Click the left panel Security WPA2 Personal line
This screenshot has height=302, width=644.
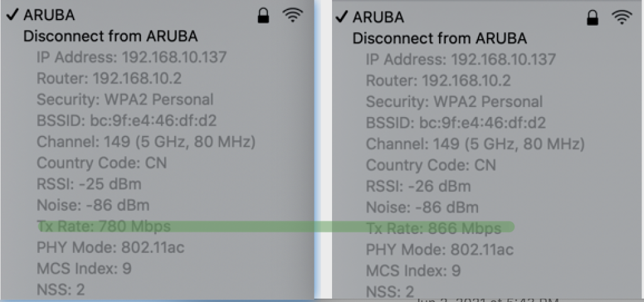(x=125, y=100)
